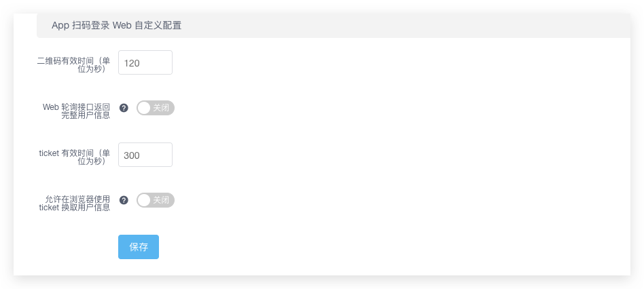Image resolution: width=644 pixels, height=289 pixels.
Task: Click the value 300 in the ticket field
Action: tap(132, 155)
